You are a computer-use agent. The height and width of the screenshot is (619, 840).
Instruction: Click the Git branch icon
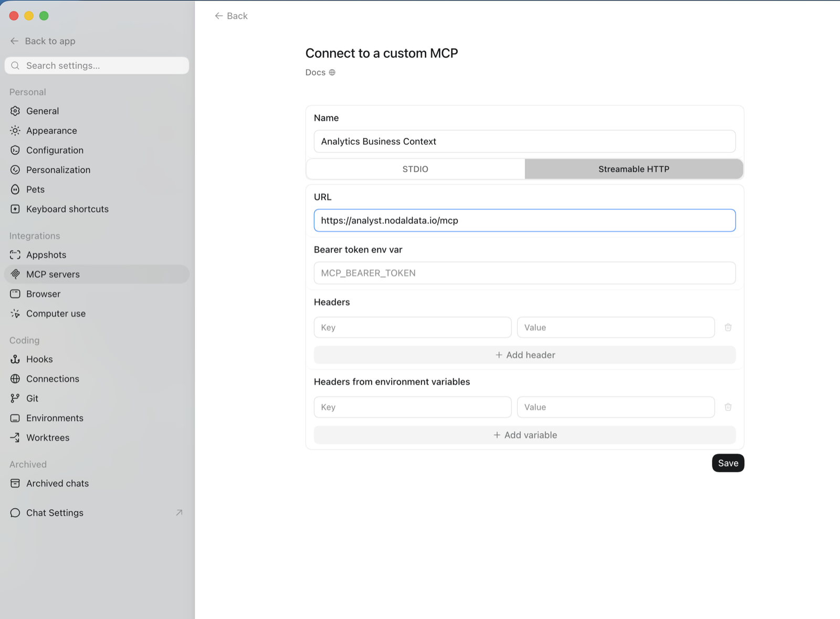coord(15,398)
